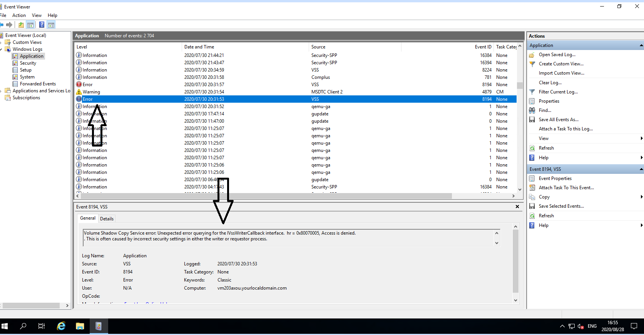Expand the Copy submenu
The width and height of the screenshot is (644, 335).
click(641, 197)
